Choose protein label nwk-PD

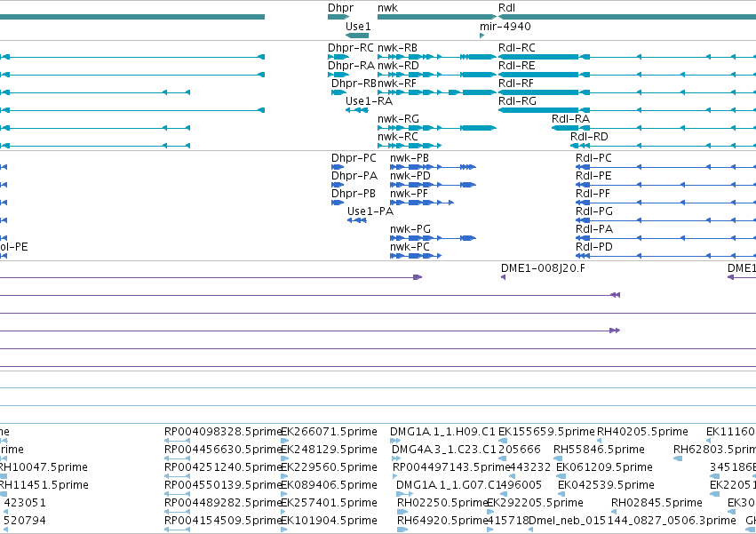pos(410,176)
